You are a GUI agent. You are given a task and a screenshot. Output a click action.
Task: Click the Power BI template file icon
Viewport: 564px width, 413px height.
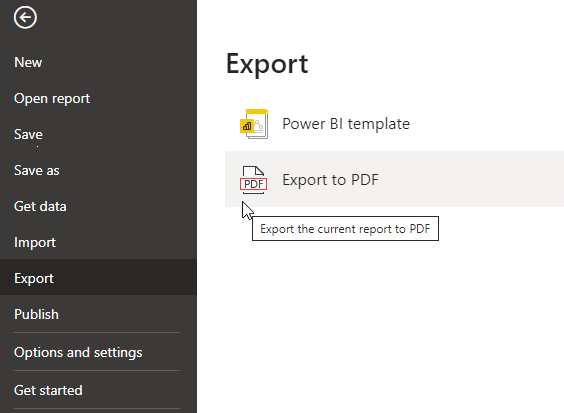254,124
